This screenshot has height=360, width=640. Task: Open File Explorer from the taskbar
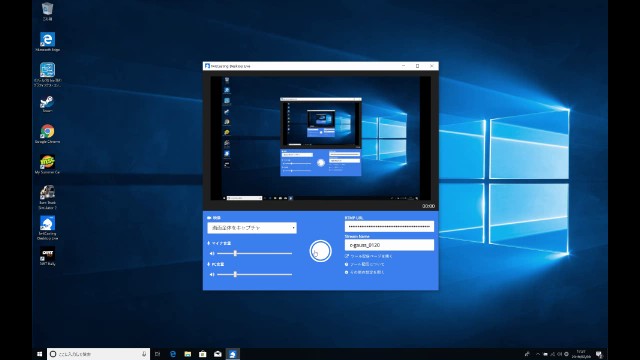188,354
